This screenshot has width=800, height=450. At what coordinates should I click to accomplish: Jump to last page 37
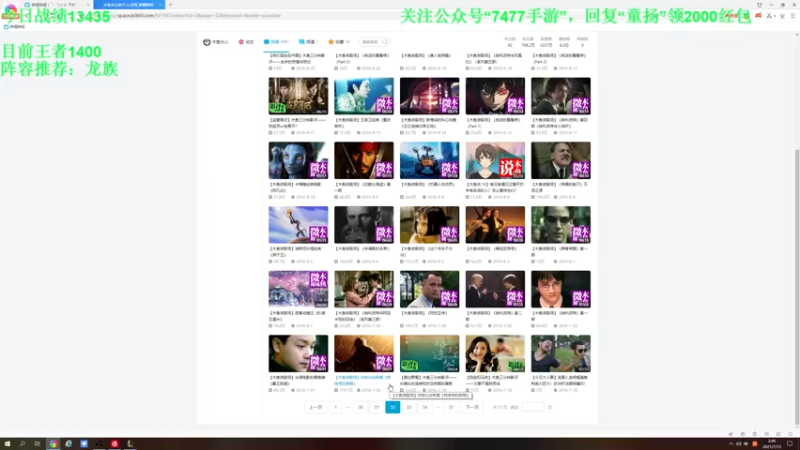(x=451, y=407)
